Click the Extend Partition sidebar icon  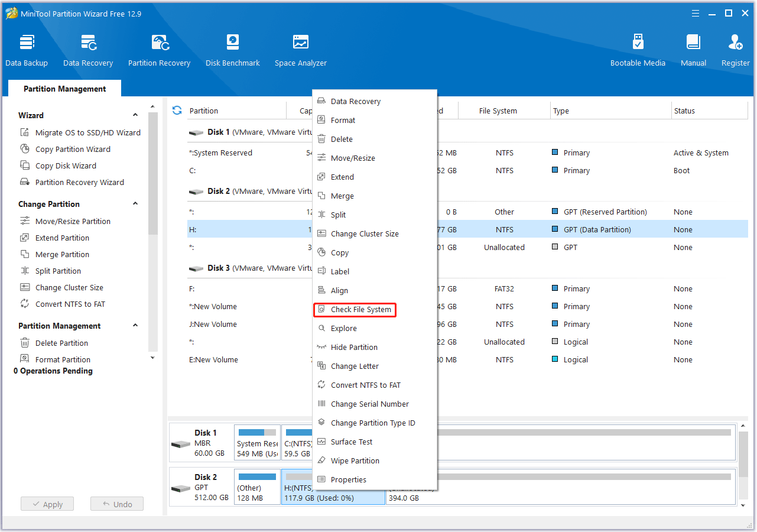[25, 238]
